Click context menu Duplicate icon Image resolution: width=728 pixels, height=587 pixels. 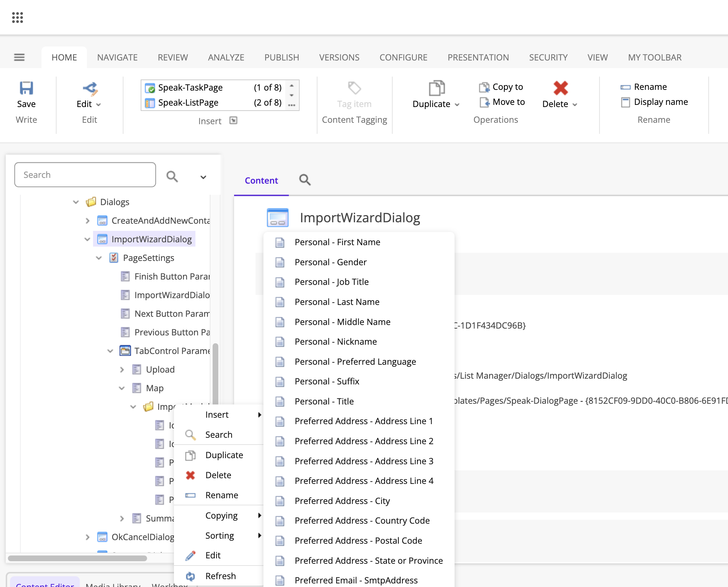click(x=190, y=455)
